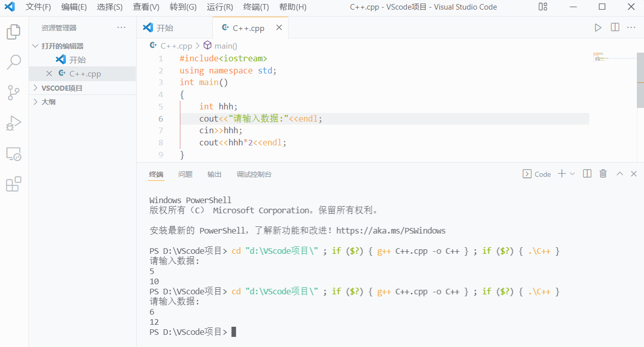Open the Remote Explorer view
644x347 pixels.
point(14,155)
